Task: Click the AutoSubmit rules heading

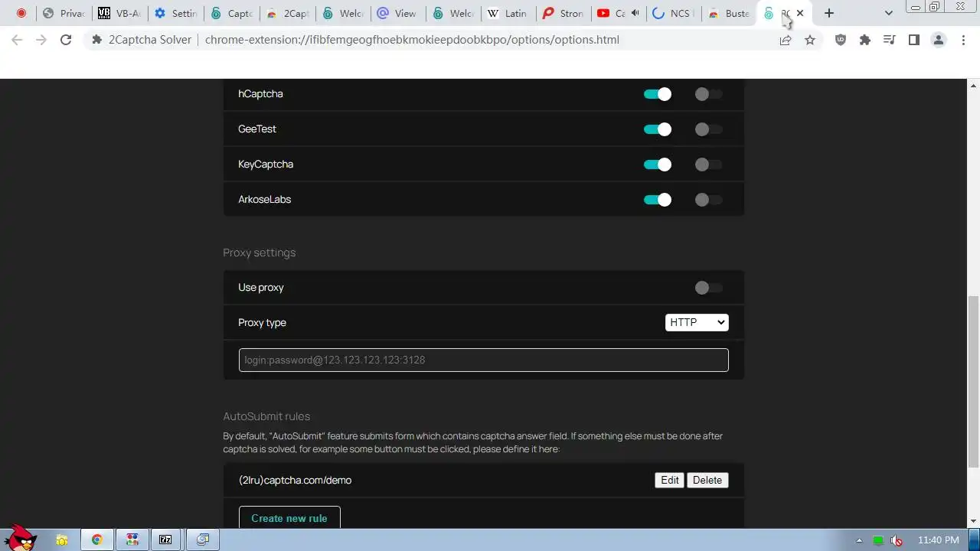Action: click(266, 416)
